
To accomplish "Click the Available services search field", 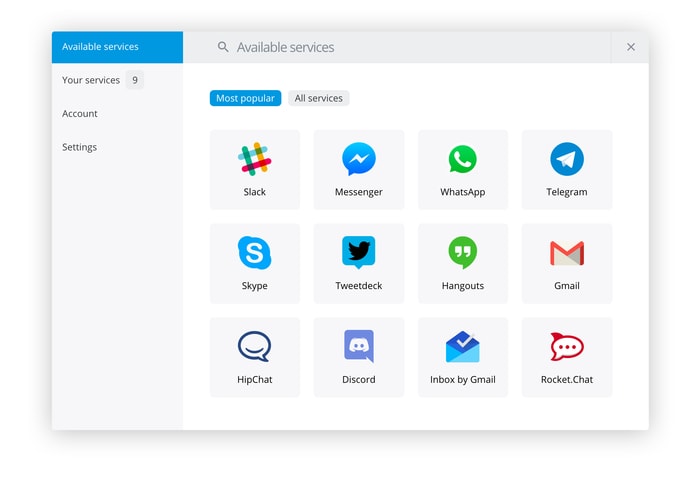I will (410, 47).
